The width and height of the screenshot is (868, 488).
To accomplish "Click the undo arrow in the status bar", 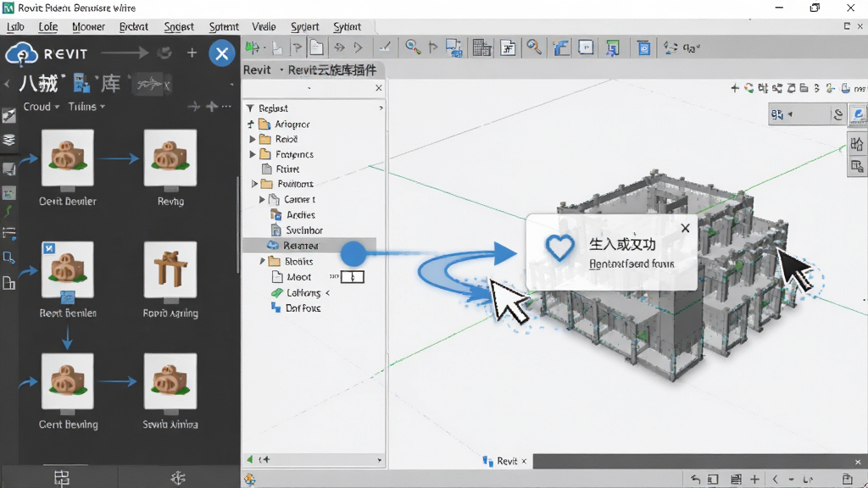I will tap(695, 480).
